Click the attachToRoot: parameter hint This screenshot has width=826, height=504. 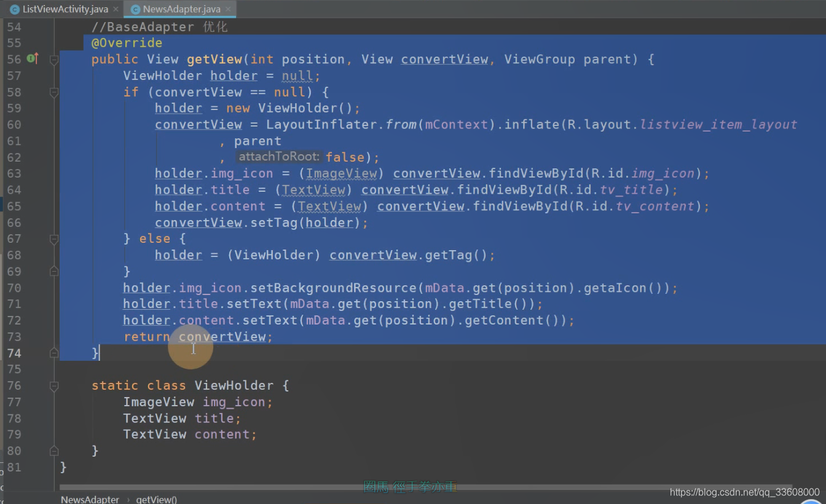click(280, 157)
